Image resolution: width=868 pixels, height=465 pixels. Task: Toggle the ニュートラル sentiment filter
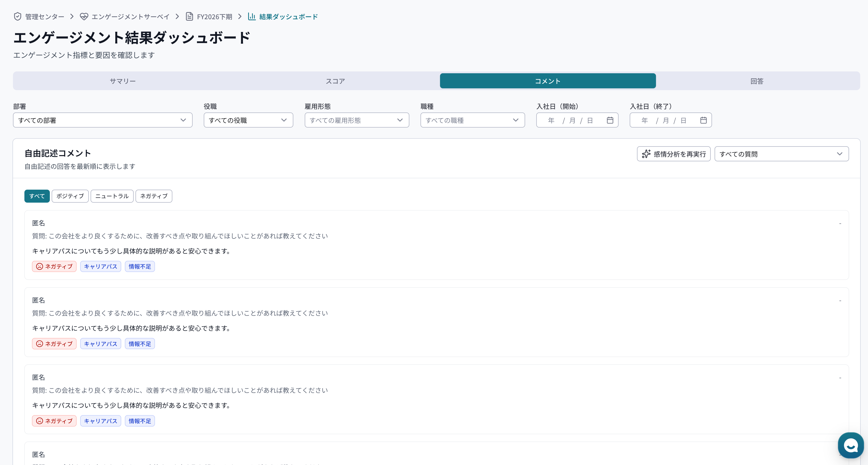[112, 196]
